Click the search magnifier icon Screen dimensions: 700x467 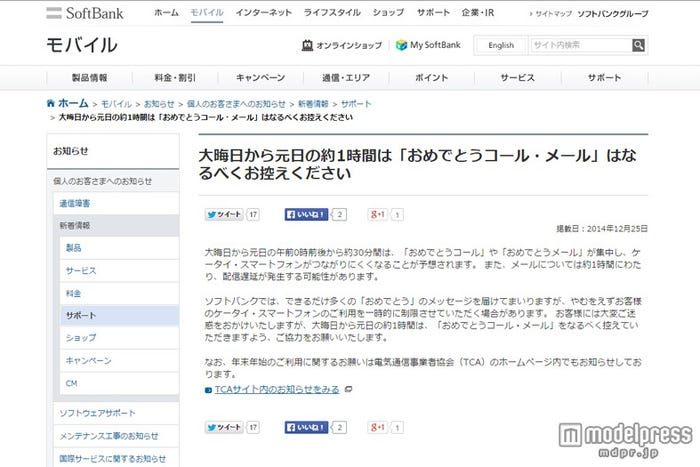pyautogui.click(x=638, y=45)
